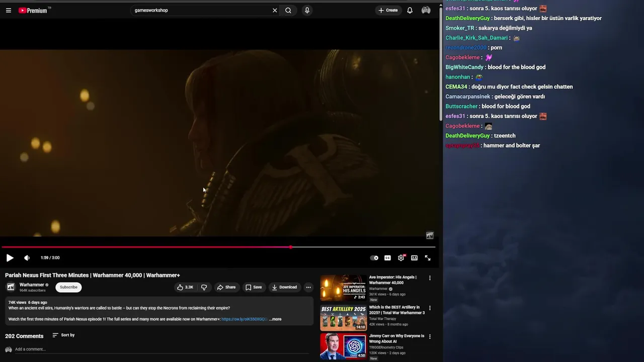This screenshot has width=644, height=362.
Task: Open Ave Imperator: His Angels thumbnail
Action: click(x=343, y=288)
